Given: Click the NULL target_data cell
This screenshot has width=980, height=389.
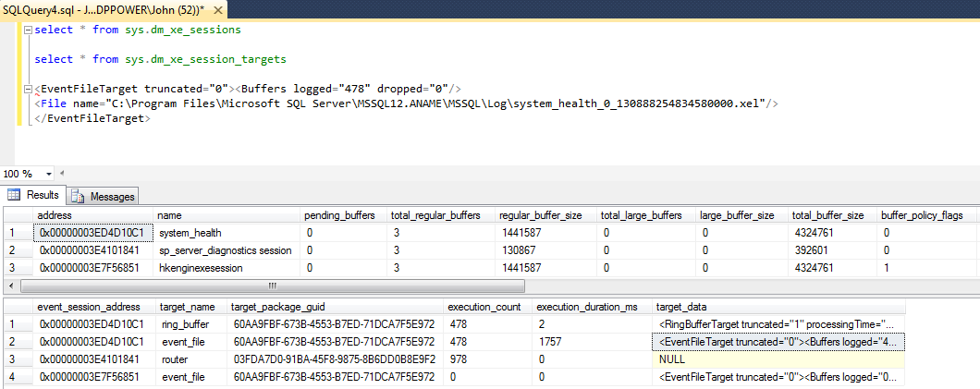Looking at the screenshot, I should coord(778,359).
